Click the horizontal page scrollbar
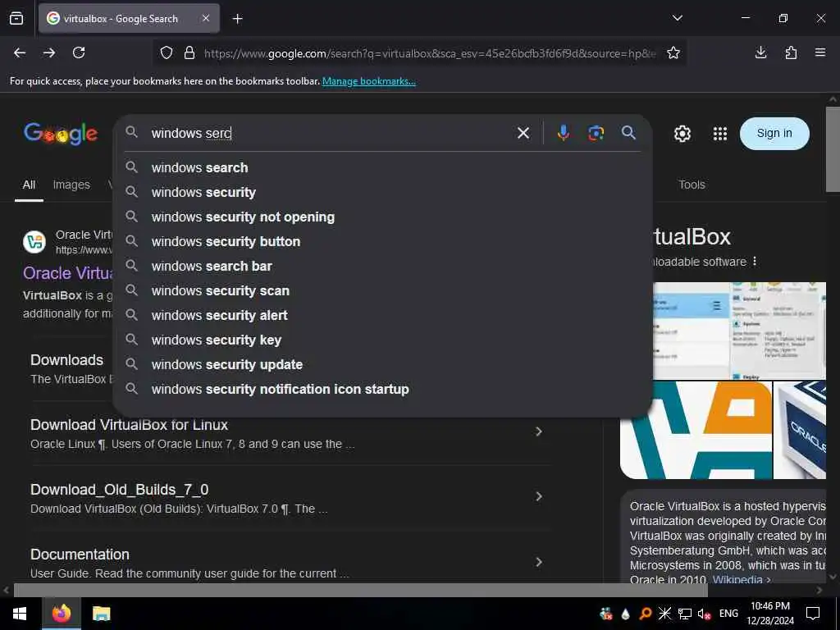The image size is (840, 630). point(361,590)
